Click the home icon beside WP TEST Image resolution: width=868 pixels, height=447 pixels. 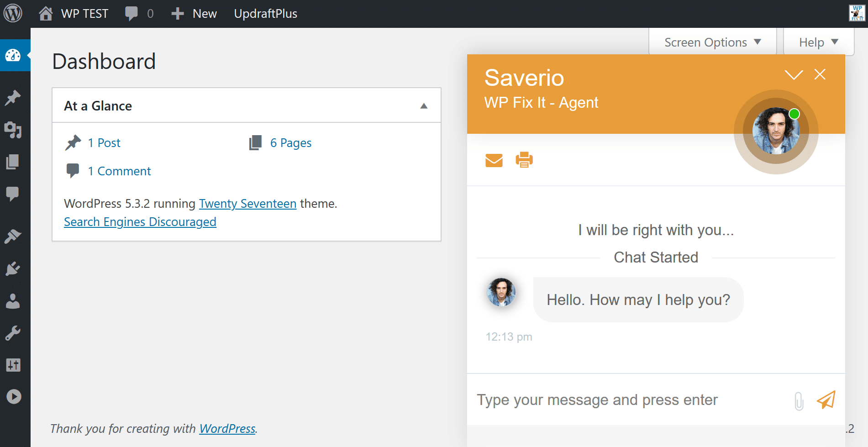[x=46, y=14]
